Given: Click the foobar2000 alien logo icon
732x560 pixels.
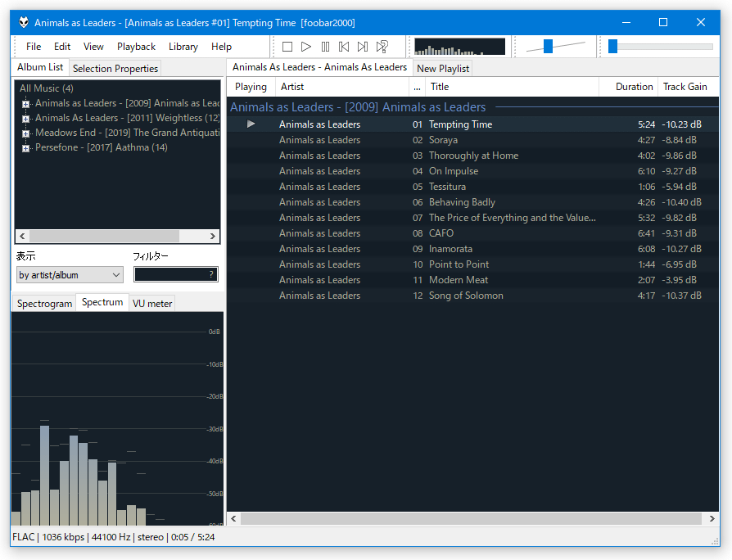Looking at the screenshot, I should 24,22.
